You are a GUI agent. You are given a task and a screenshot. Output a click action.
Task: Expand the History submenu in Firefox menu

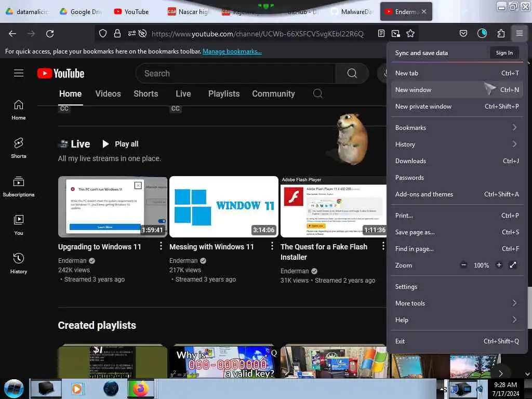[457, 144]
